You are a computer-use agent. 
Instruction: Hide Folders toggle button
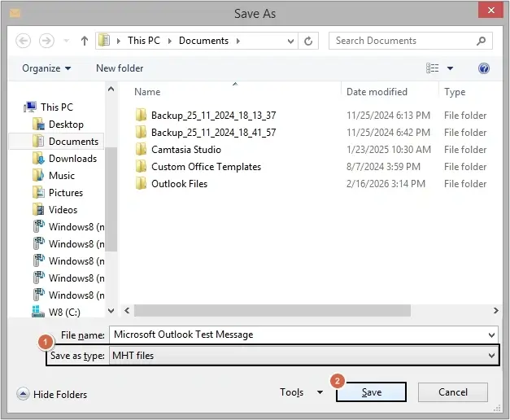point(52,394)
